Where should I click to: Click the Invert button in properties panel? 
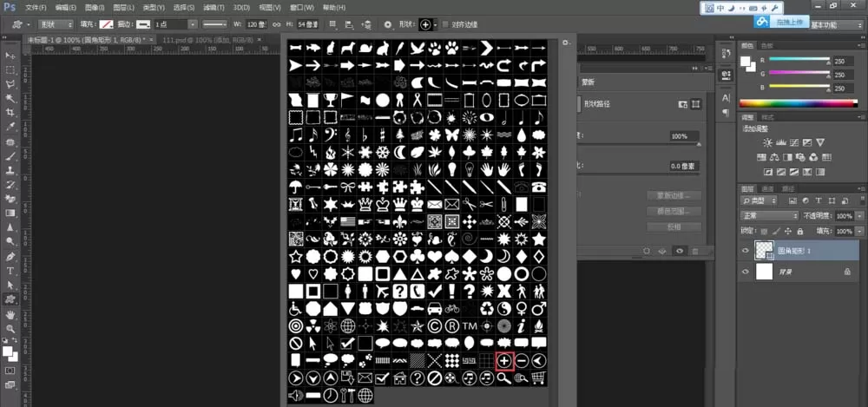(674, 227)
